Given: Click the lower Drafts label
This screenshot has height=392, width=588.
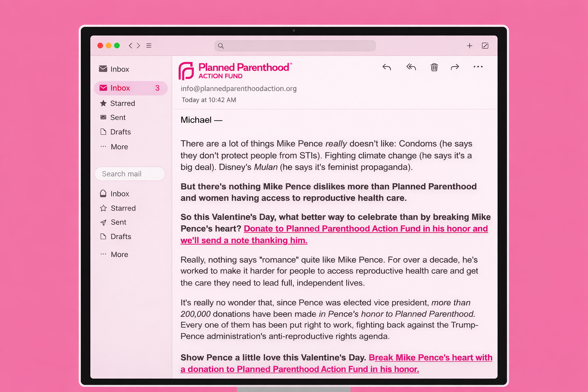Looking at the screenshot, I should (121, 237).
